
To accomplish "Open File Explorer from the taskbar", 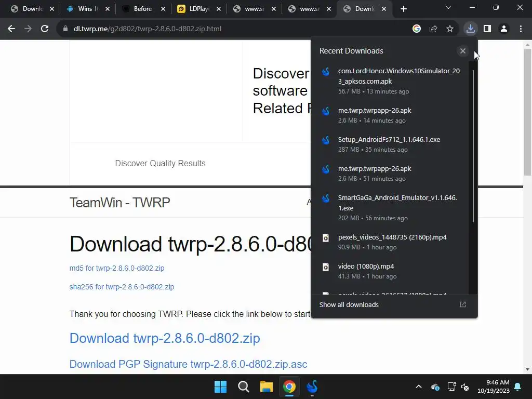I will click(267, 387).
